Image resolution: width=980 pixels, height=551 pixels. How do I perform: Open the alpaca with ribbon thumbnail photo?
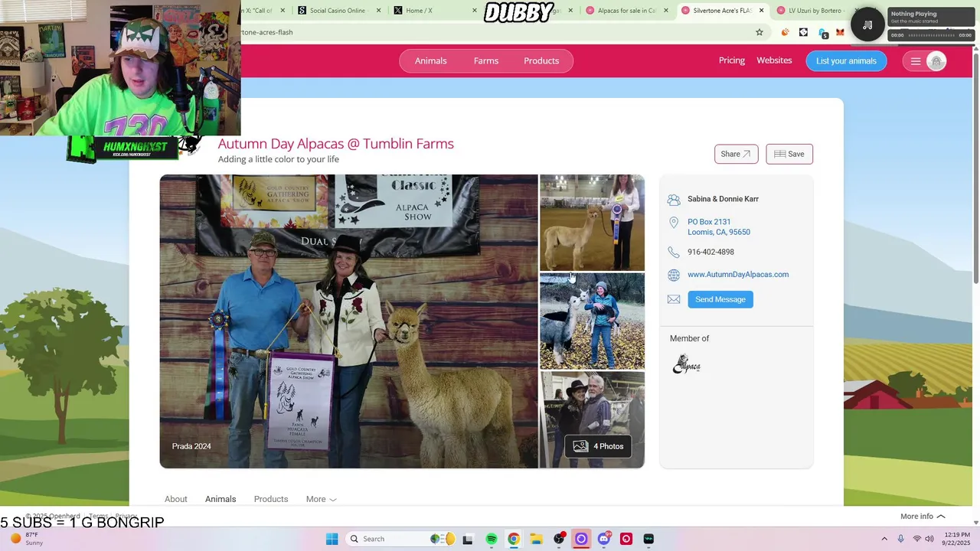(x=592, y=223)
